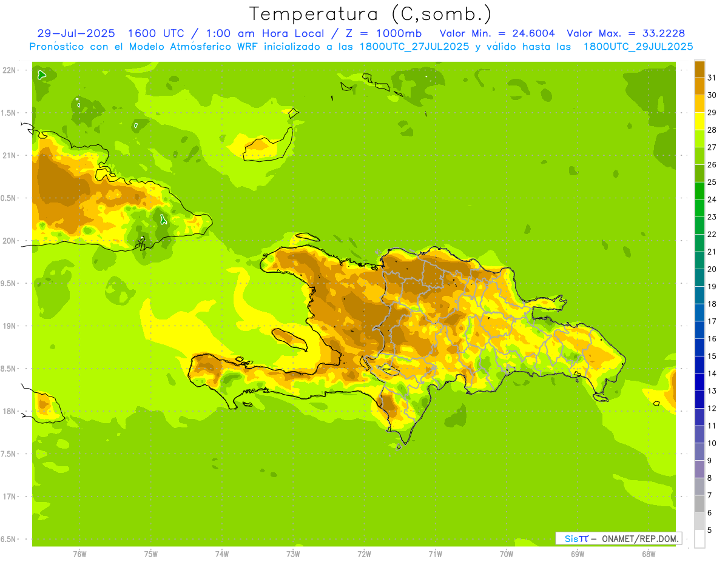Screen dimensions: 728x562
Task: Click the legend value '20' label
Action: coord(712,269)
